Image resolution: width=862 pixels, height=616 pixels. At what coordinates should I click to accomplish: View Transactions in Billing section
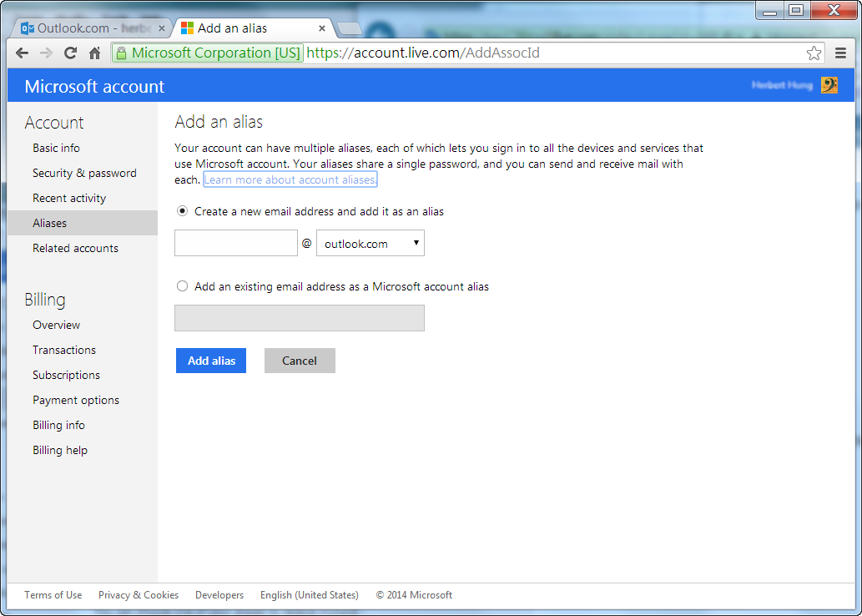point(63,350)
